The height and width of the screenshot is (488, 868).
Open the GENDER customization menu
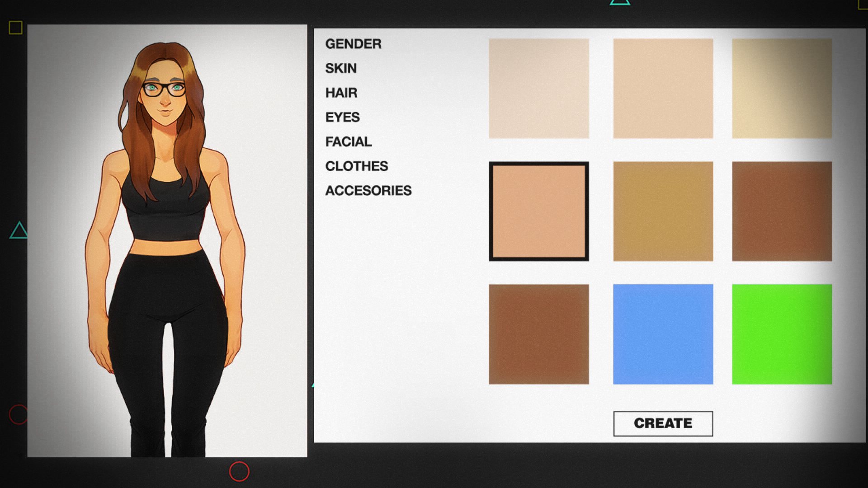353,44
